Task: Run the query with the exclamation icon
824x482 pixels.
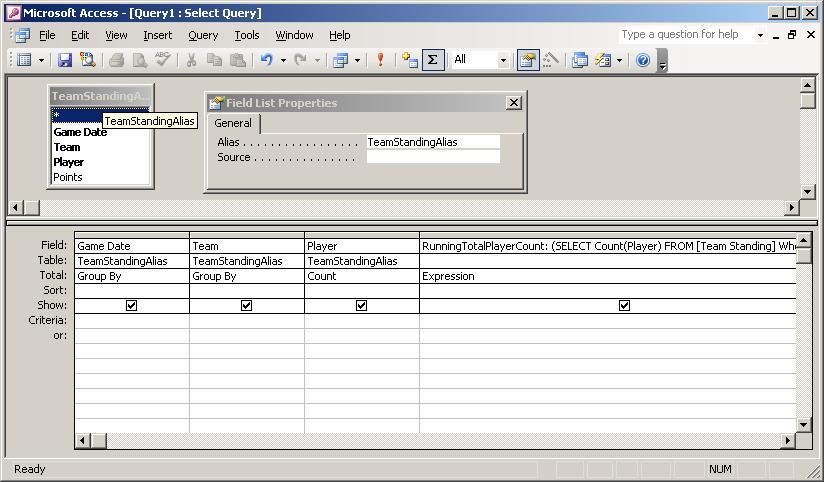Action: 380,60
